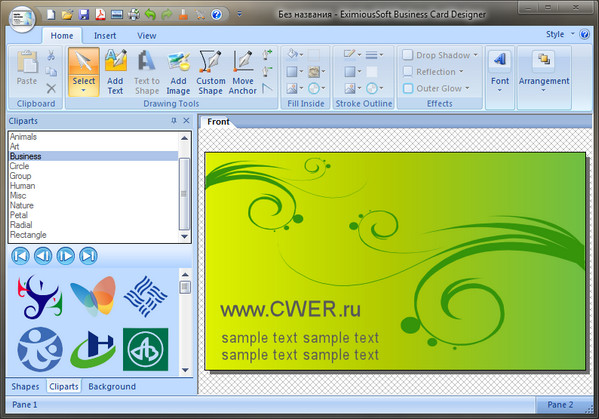Redo with the green right arrow
Image resolution: width=599 pixels, height=419 pixels.
(x=167, y=15)
